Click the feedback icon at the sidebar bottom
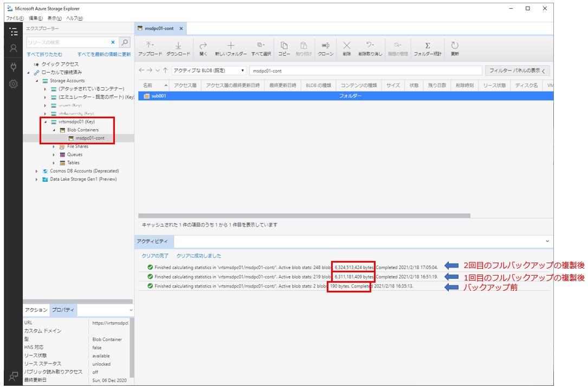This screenshot has width=588, height=389. [x=14, y=376]
